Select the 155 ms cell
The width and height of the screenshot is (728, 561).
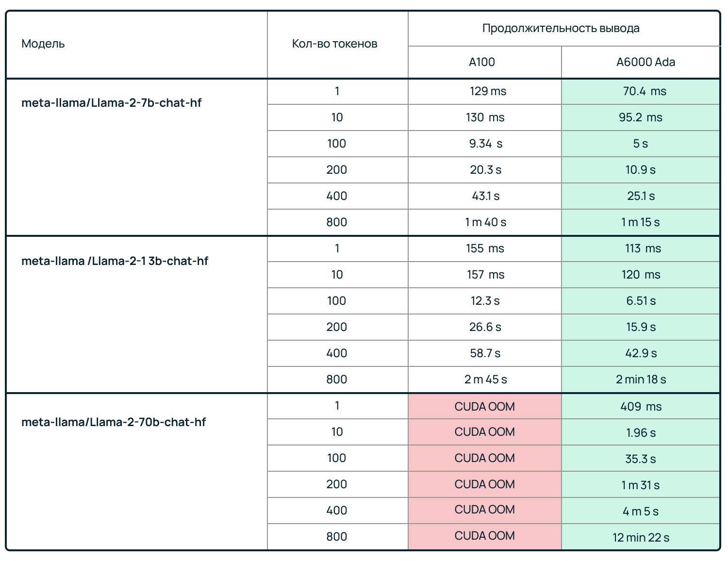coord(485,248)
